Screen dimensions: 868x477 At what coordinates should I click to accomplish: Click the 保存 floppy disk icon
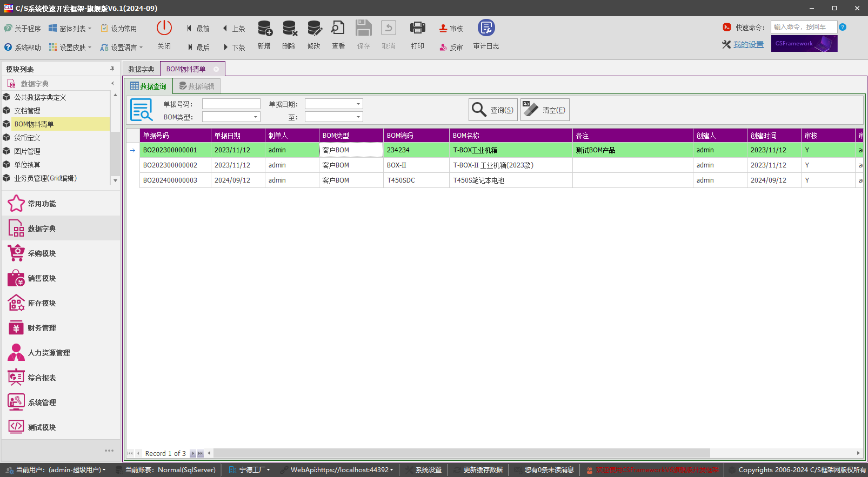(363, 28)
